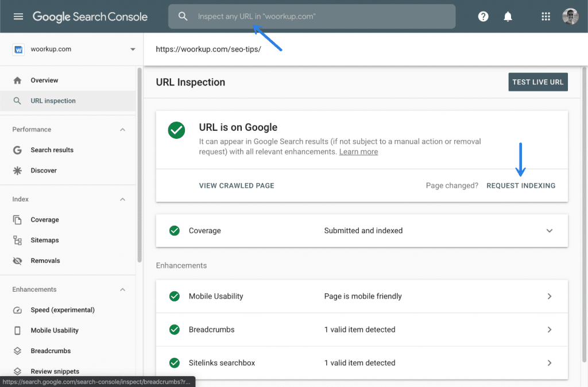Open the account profile avatar
This screenshot has height=387, width=588.
(570, 17)
